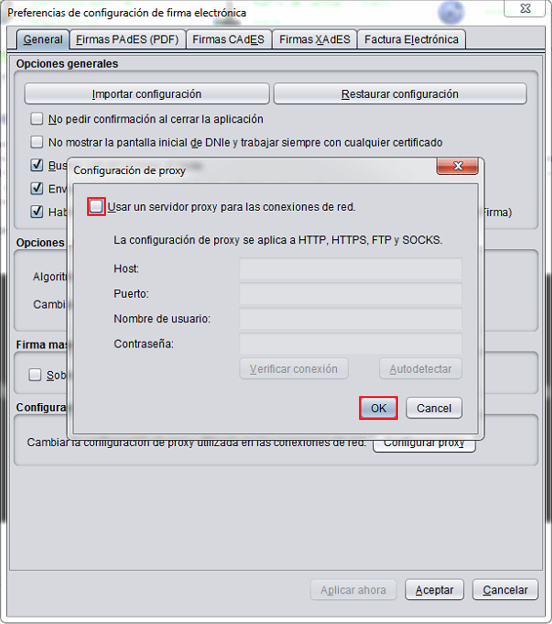Image resolution: width=552 pixels, height=624 pixels.
Task: Confirm proxy dialog with OK
Action: point(378,408)
